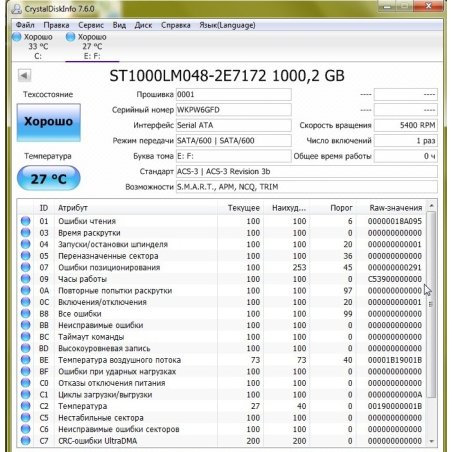Click status icon of row B8 Все ошибки
Image resolution: width=452 pixels, height=452 pixels.
coord(26,314)
